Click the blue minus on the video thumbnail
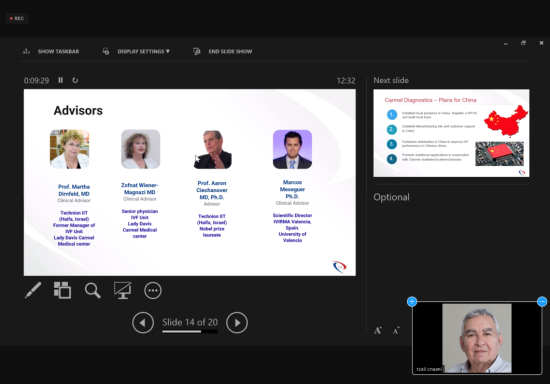 [542, 301]
